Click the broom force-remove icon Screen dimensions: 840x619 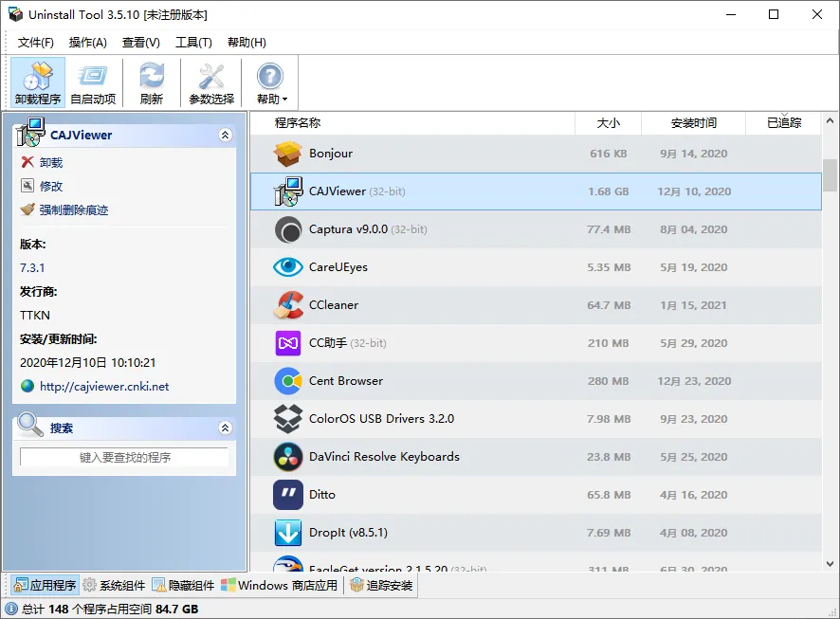(x=27, y=209)
